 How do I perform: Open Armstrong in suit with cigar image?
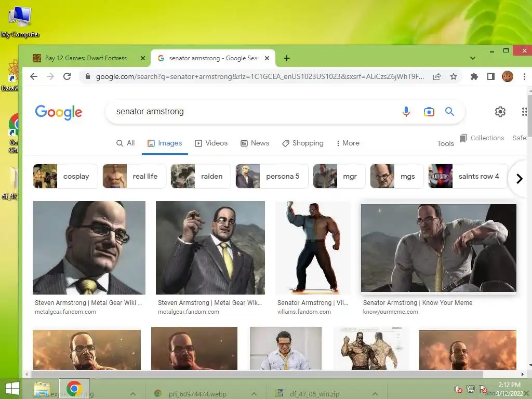pos(210,248)
